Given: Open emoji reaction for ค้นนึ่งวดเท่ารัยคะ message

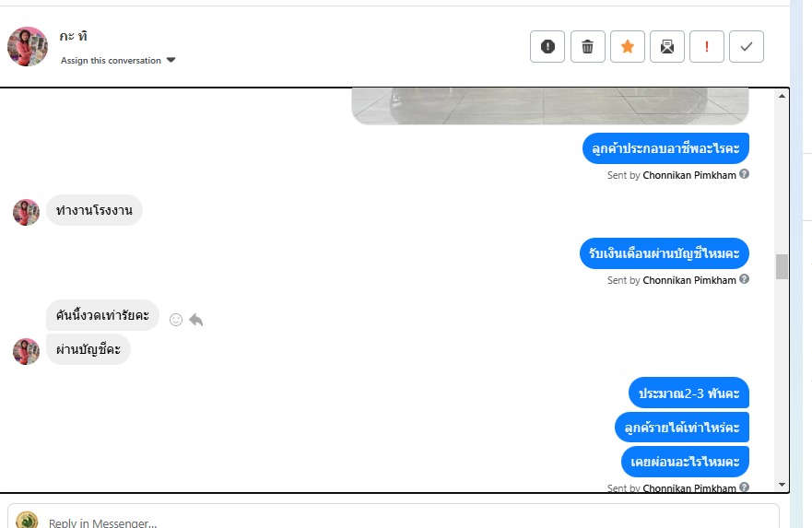Looking at the screenshot, I should point(176,320).
